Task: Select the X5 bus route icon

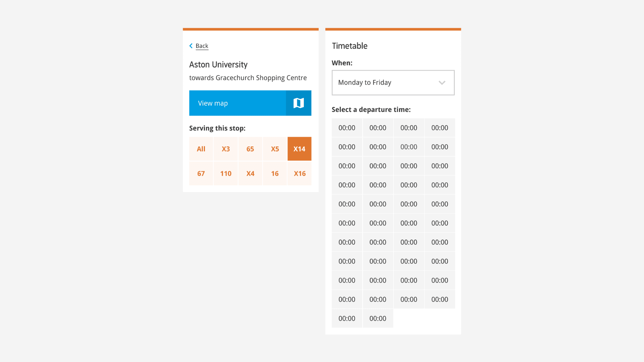Action: [x=275, y=148]
